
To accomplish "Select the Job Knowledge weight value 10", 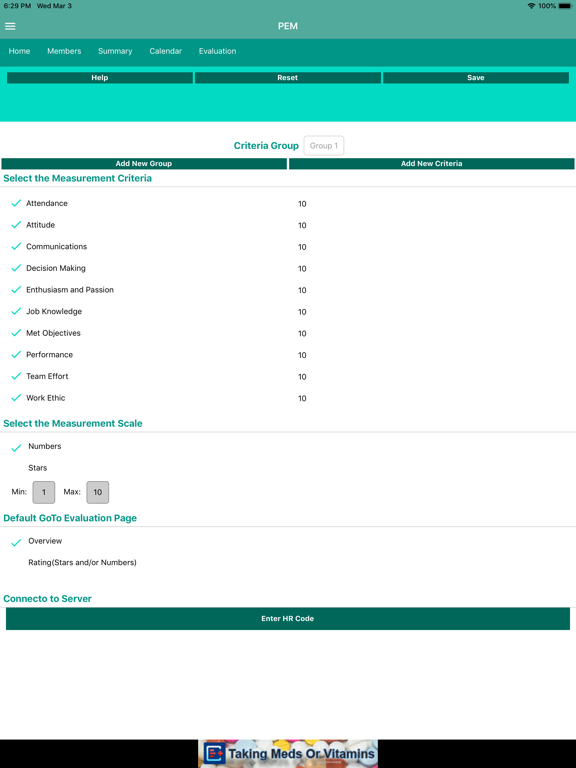I will (302, 312).
